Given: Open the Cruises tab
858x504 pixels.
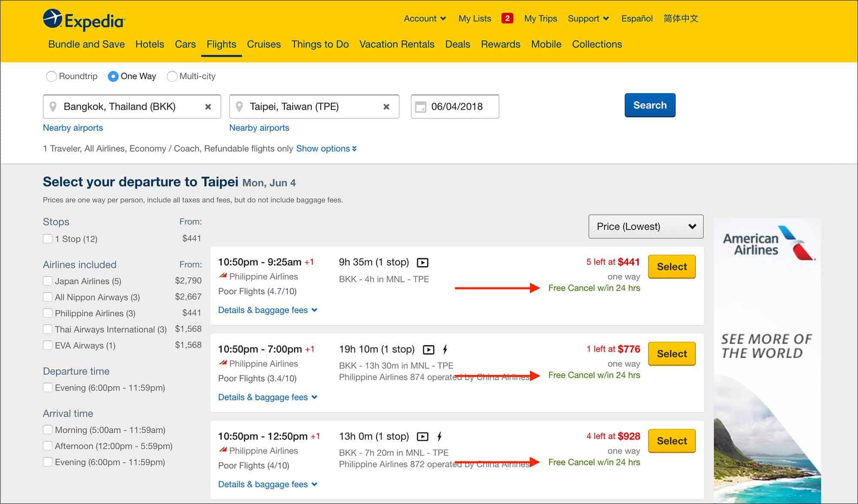Looking at the screenshot, I should pyautogui.click(x=264, y=44).
